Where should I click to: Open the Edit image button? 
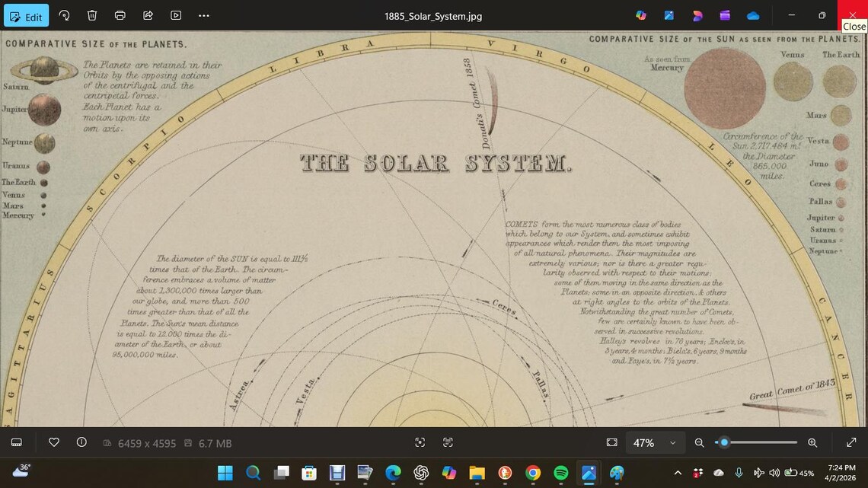(26, 16)
